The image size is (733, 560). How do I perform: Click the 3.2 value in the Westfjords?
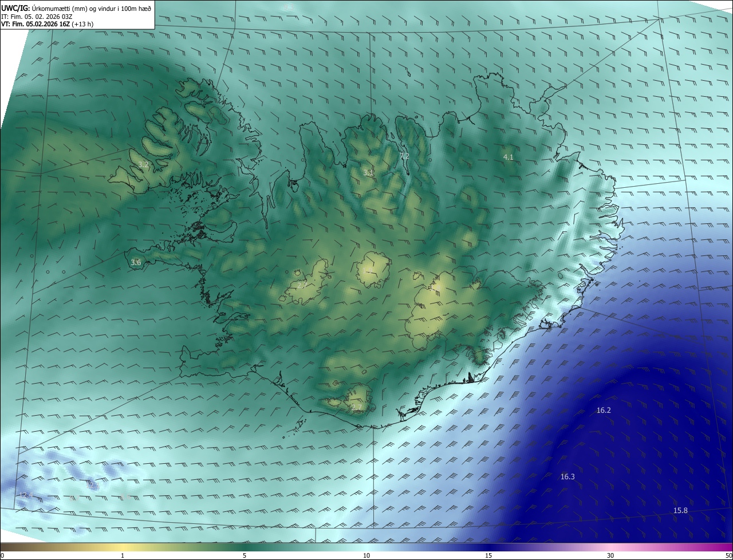[x=143, y=165]
